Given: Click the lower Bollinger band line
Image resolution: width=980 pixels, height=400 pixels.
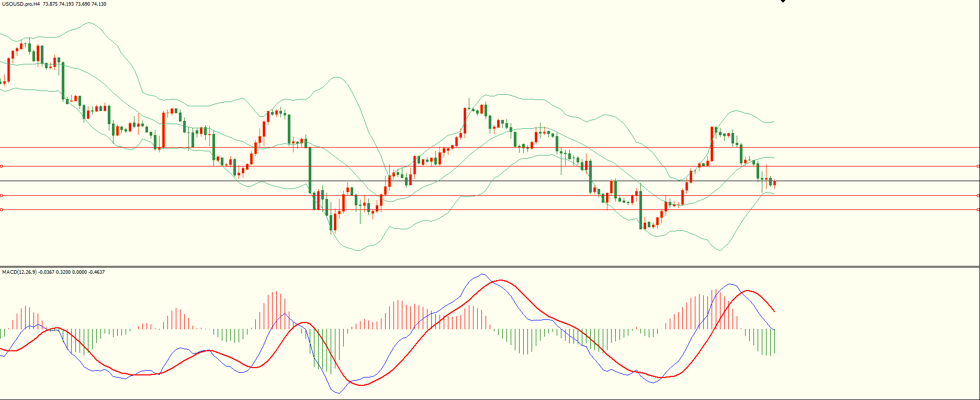Looking at the screenshot, I should (x=358, y=250).
